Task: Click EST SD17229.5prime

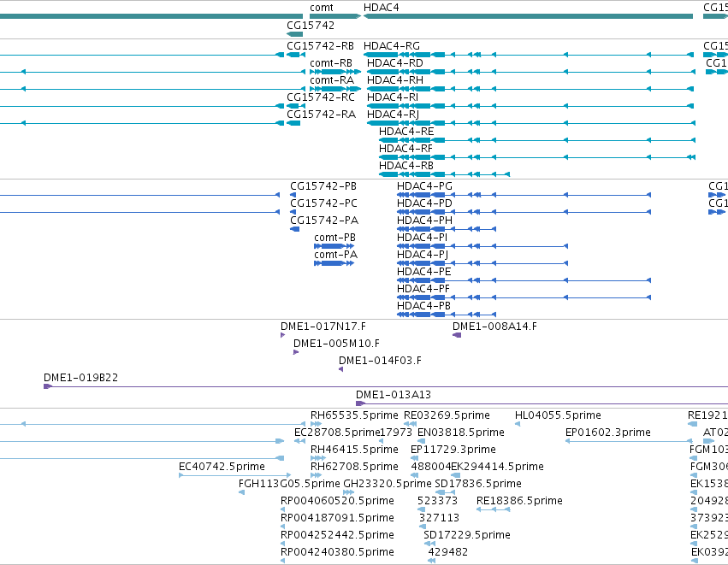Action: coord(466,536)
